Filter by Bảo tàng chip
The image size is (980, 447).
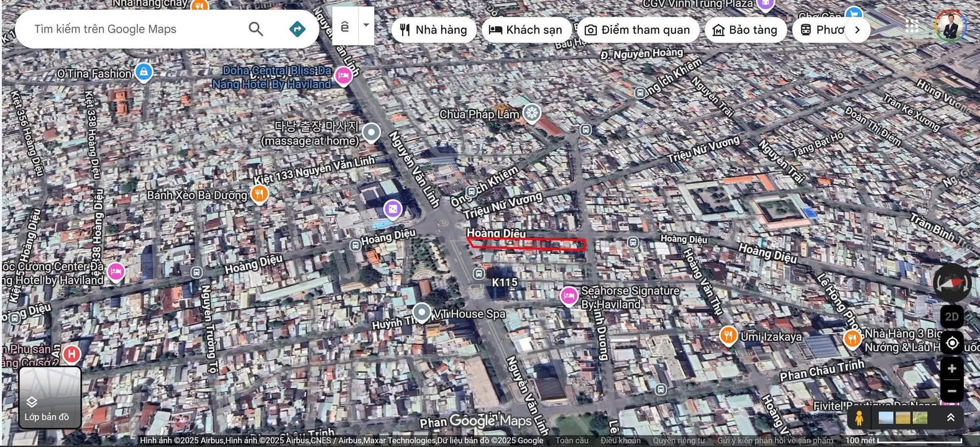point(745,30)
